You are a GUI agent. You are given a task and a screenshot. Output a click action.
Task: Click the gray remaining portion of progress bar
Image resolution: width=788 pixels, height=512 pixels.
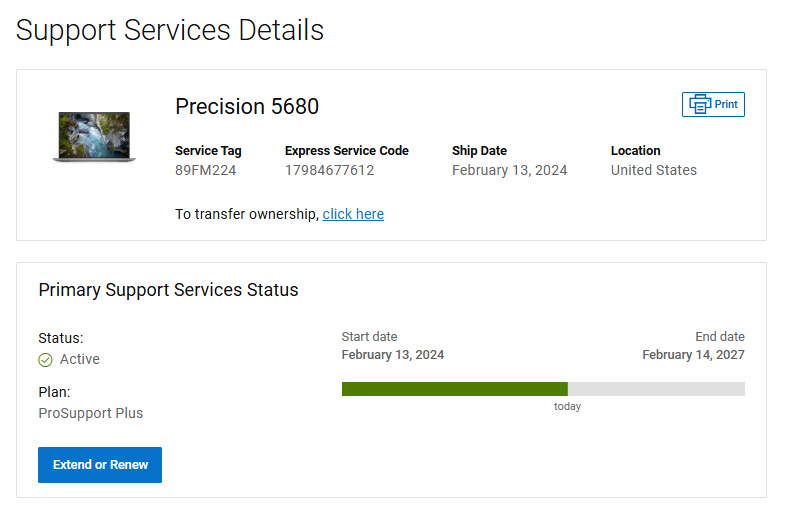tap(655, 389)
